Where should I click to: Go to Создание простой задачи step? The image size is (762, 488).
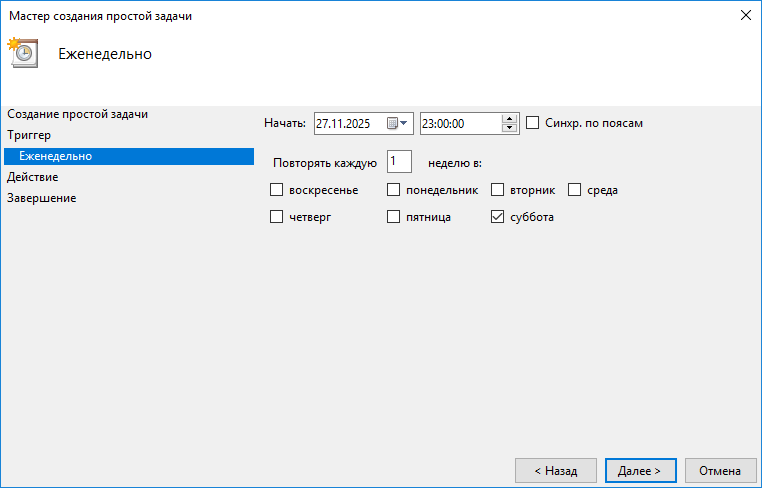(77, 114)
